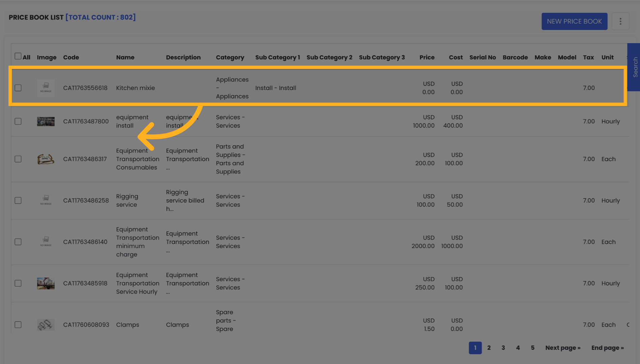Click the Equipment Transportation Consumables image
This screenshot has width=640, height=364.
45,159
